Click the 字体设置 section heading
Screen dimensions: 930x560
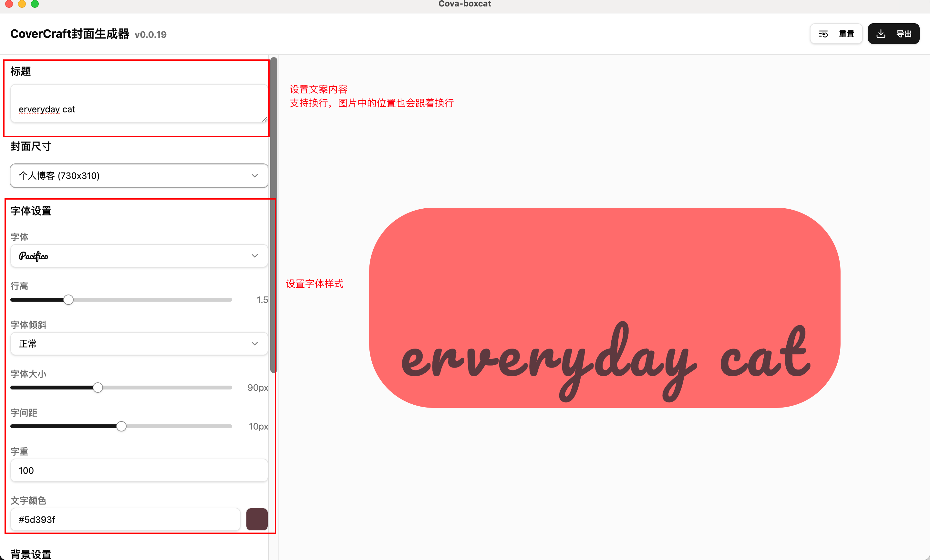click(31, 211)
